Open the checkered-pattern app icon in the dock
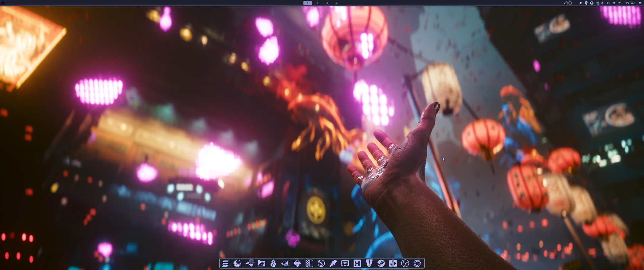This screenshot has width=644, height=270. click(x=309, y=263)
